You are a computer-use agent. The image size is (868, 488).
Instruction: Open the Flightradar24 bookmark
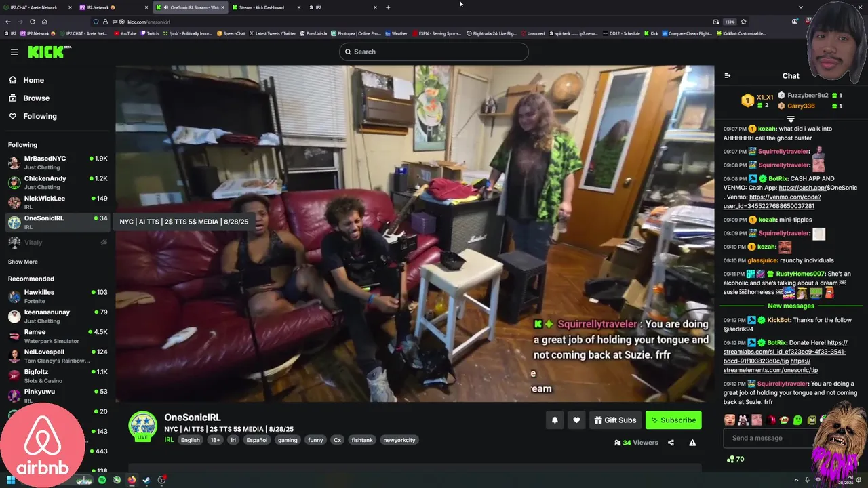pos(492,33)
